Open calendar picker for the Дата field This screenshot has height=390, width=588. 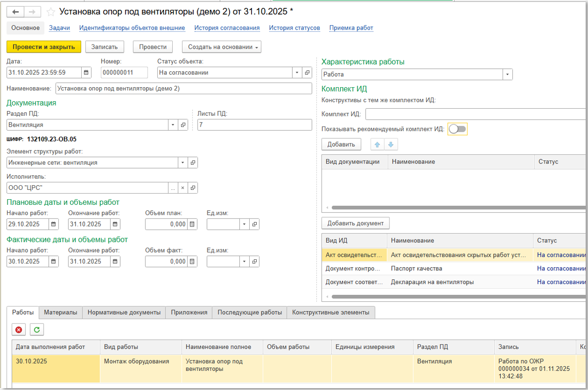[86, 73]
